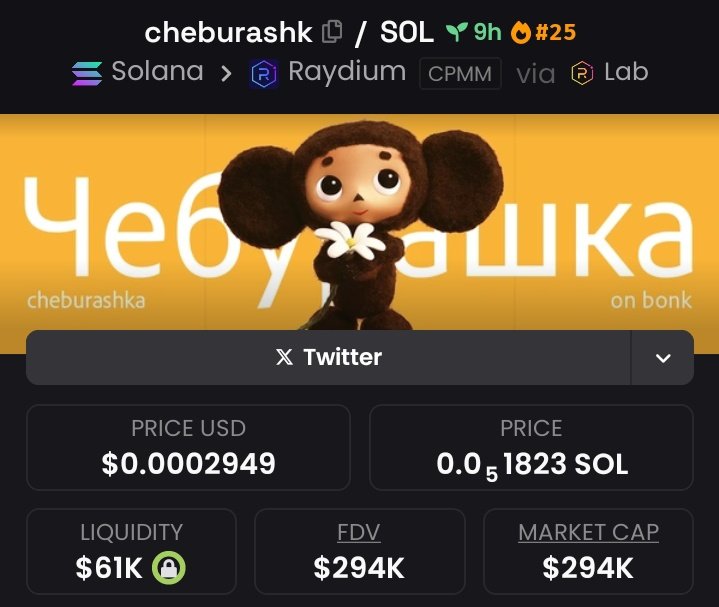Click the green liquidity lock icon
Image resolution: width=719 pixels, height=607 pixels.
pos(169,568)
